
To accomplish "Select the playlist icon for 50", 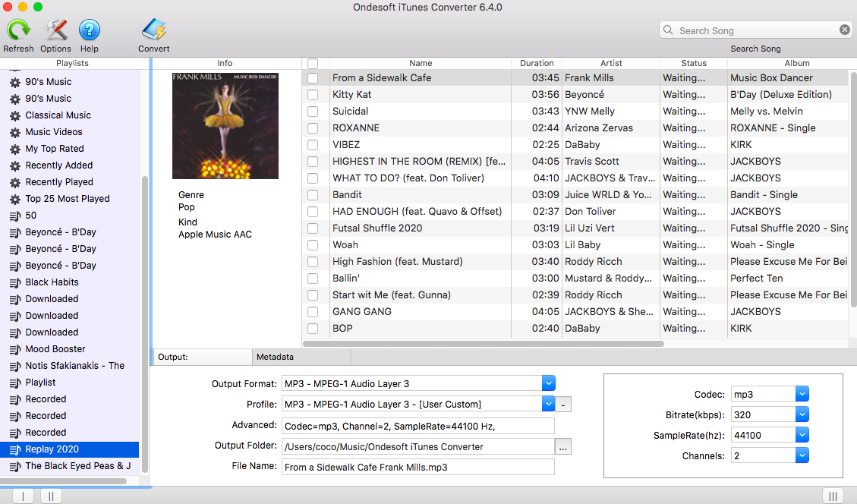I will [x=15, y=216].
